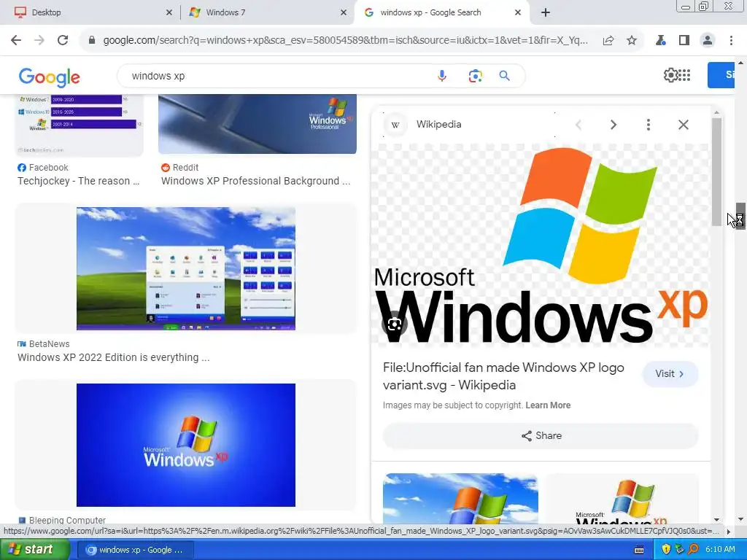The height and width of the screenshot is (560, 747).
Task: Click the padlock site info icon
Action: click(92, 41)
